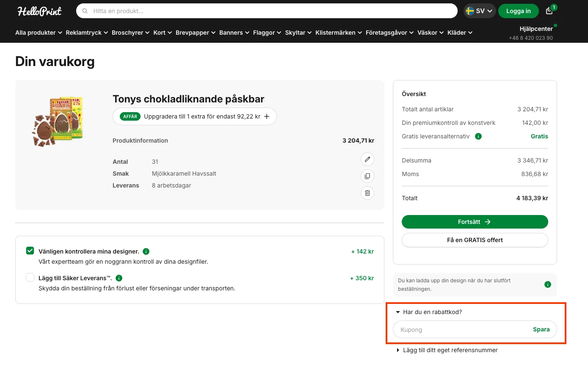Click Mjölkkaramell Havssalt flavor text
Viewport: 588px width, 378px height.
[x=184, y=174]
